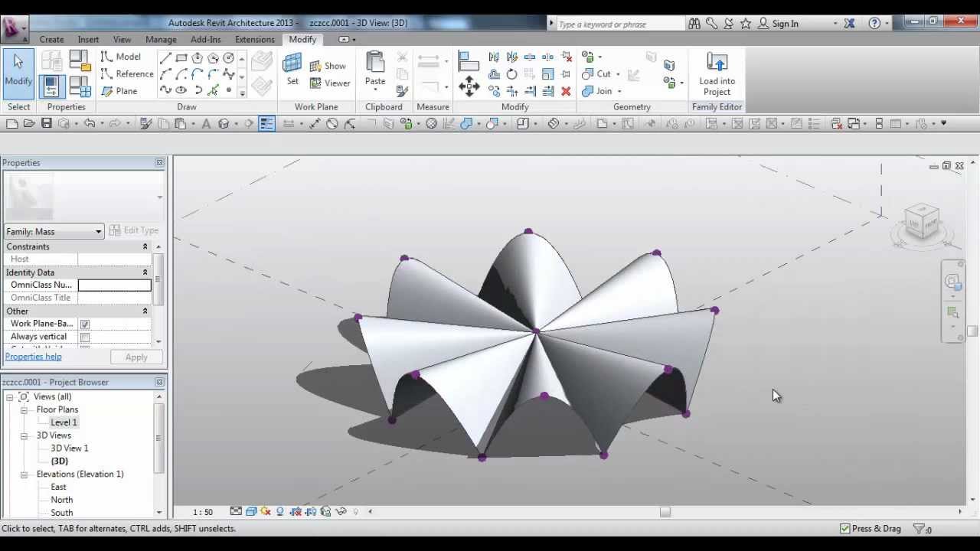Open the Create ribbon tab
Viewport: 980px width, 551px height.
click(x=51, y=40)
